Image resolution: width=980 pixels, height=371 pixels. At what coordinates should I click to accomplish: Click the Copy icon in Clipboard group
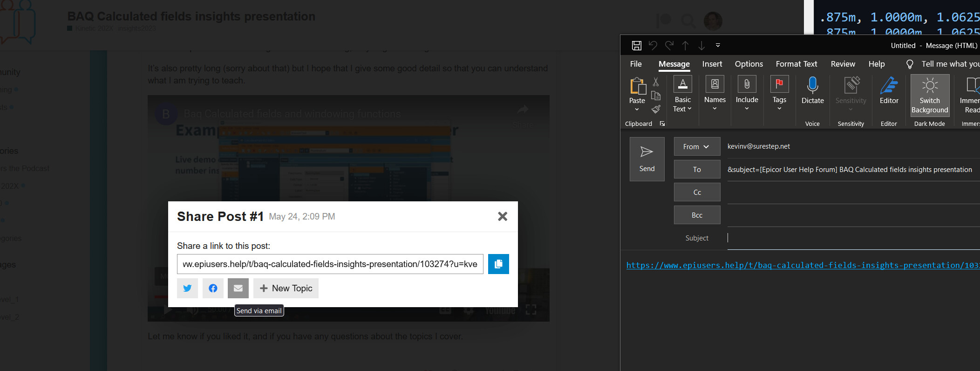tap(656, 96)
